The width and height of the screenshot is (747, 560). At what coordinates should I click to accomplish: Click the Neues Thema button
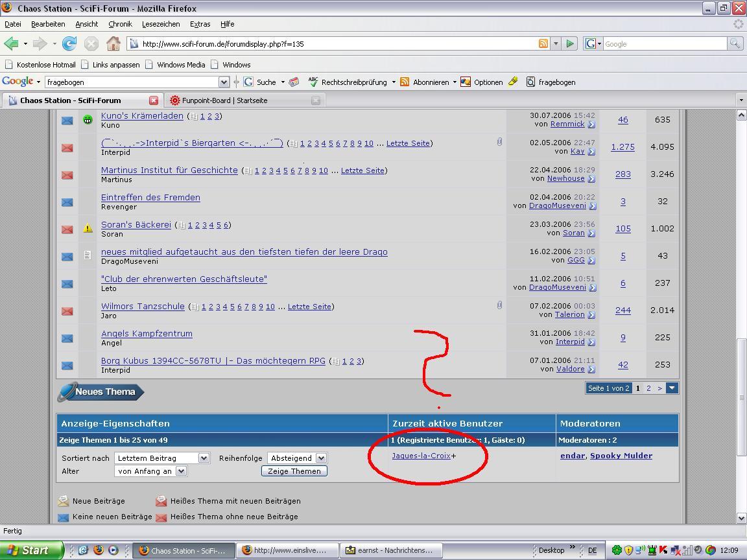101,391
